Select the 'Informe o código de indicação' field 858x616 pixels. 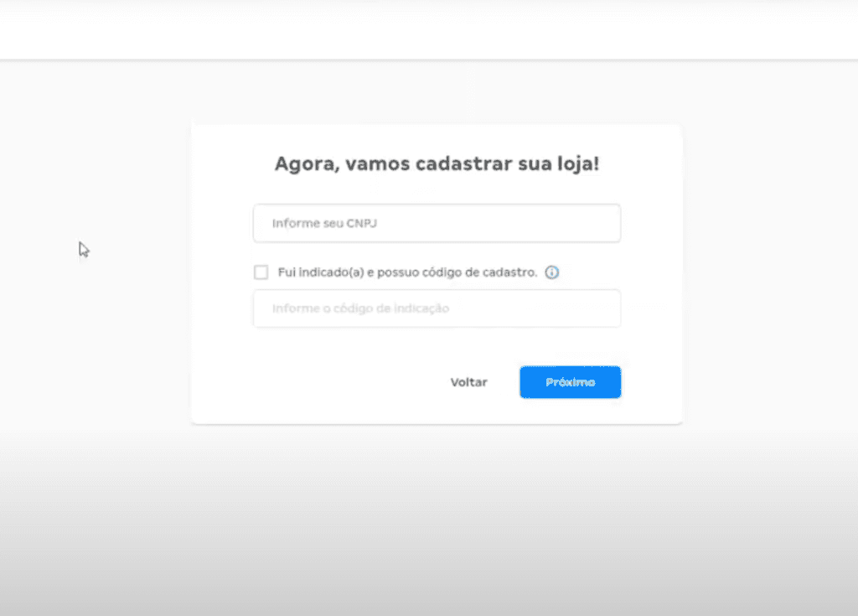click(437, 308)
